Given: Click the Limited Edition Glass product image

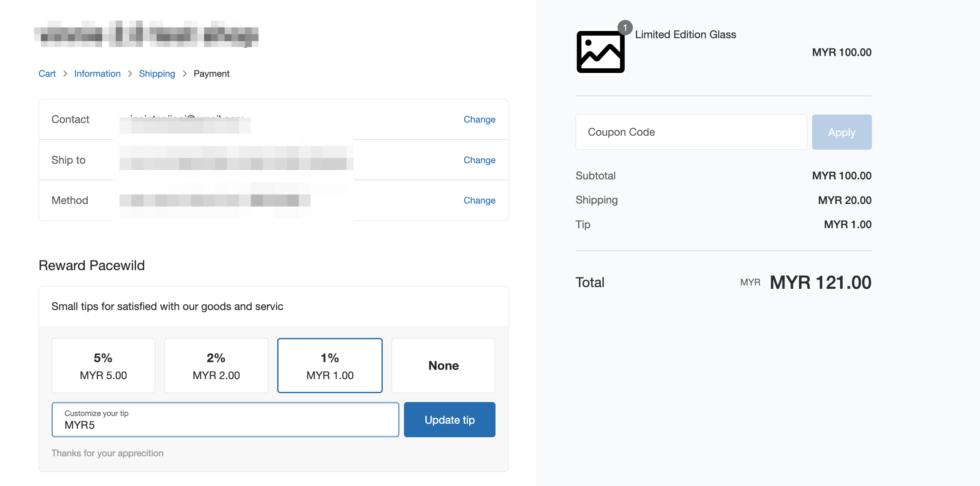Looking at the screenshot, I should coord(600,52).
